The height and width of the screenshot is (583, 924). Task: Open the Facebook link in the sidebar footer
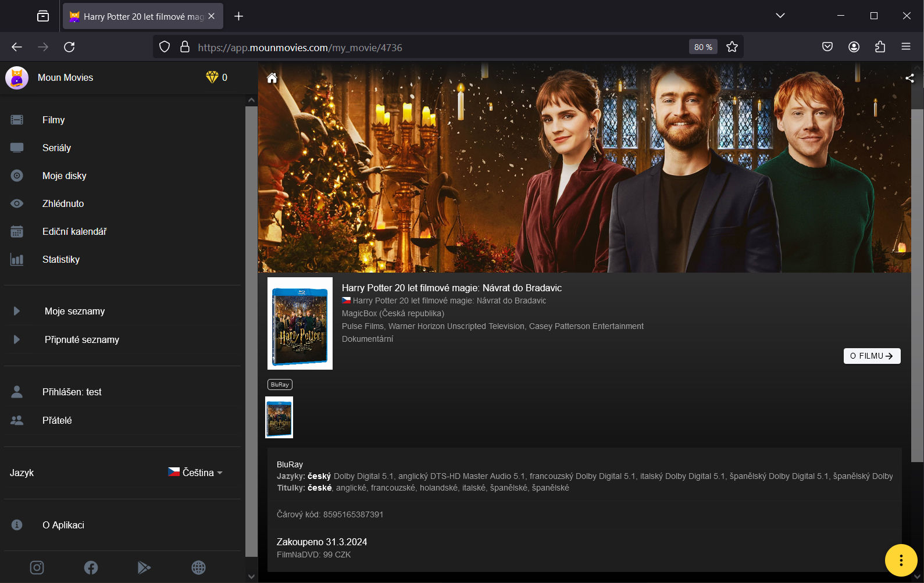coord(91,567)
